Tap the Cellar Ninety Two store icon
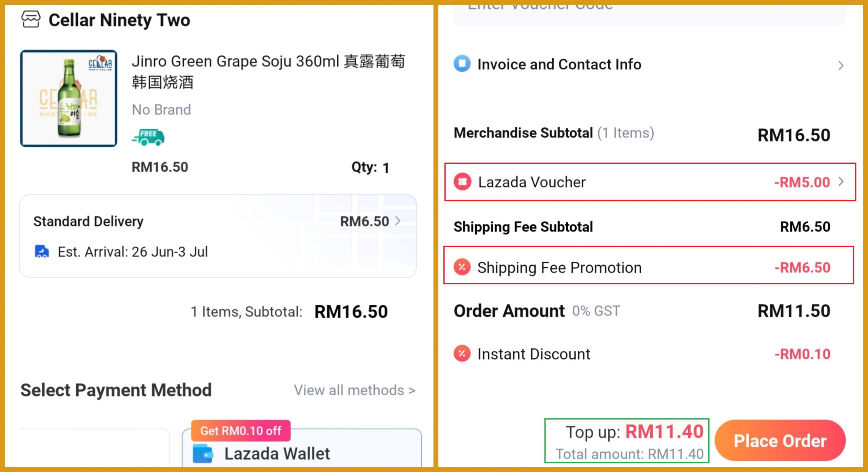This screenshot has height=472, width=868. [x=31, y=19]
